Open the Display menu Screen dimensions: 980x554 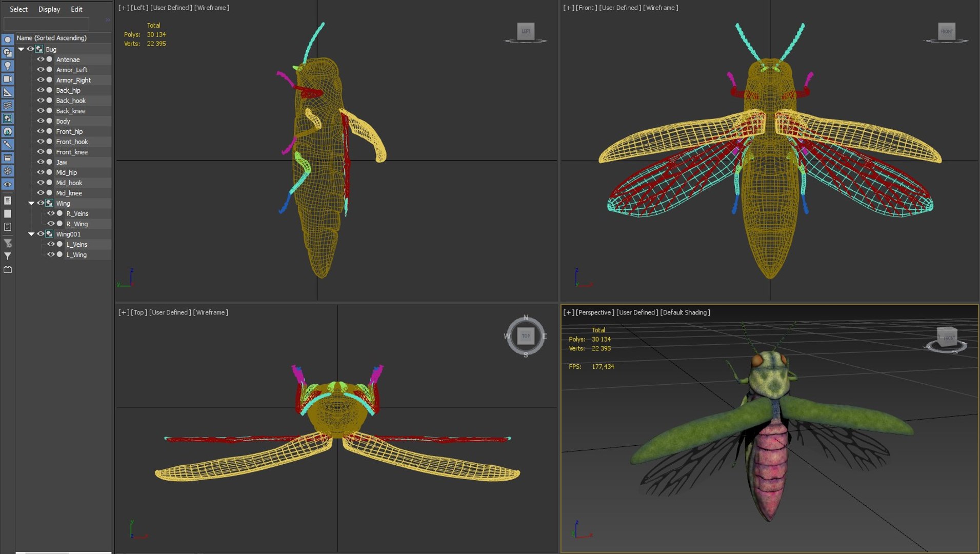tap(49, 9)
